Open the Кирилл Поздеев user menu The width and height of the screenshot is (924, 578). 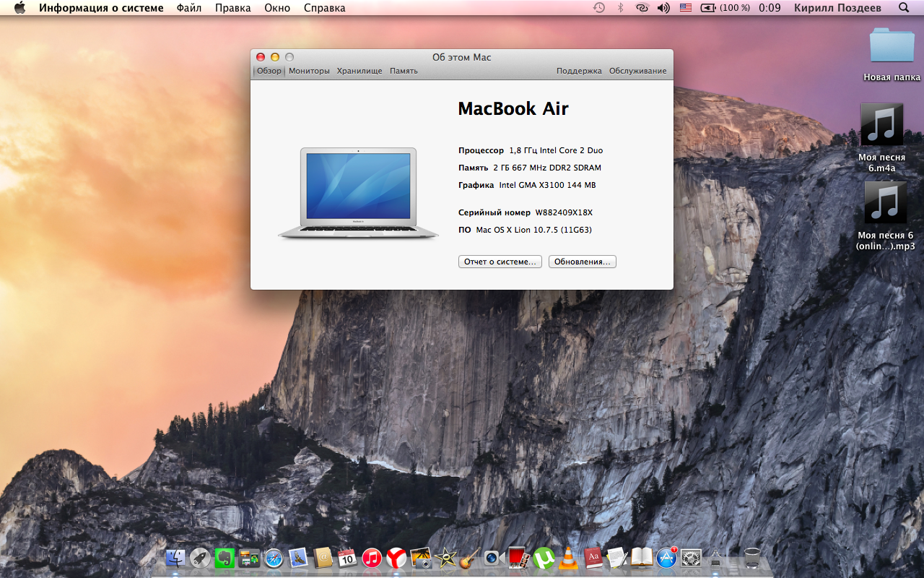pos(840,8)
